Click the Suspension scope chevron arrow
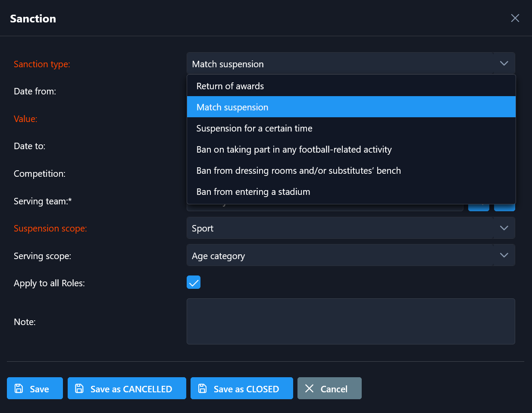Screen dimensions: 532x413 click(x=504, y=228)
